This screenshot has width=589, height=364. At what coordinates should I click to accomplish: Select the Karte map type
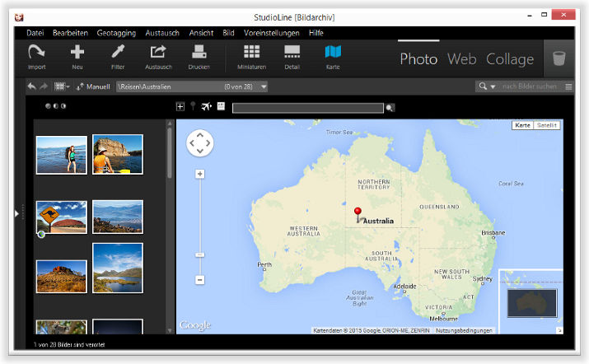[x=522, y=125]
